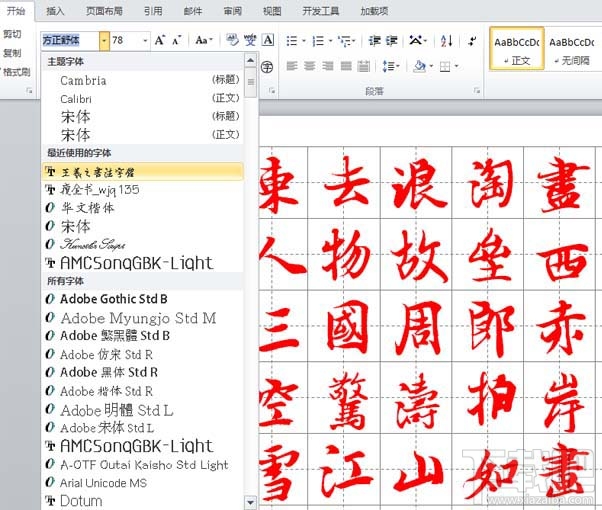602x510 pixels.
Task: Click the Increase Indent icon
Action: coord(391,40)
